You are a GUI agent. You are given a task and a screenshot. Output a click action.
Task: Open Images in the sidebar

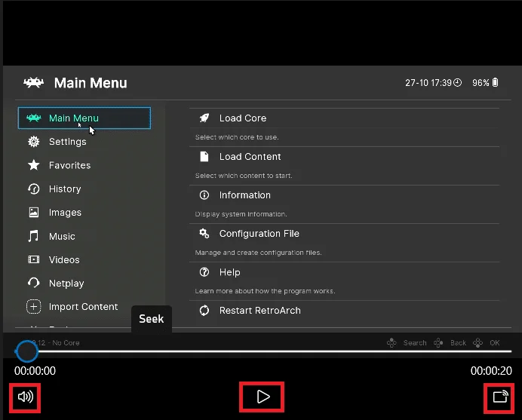[65, 213]
